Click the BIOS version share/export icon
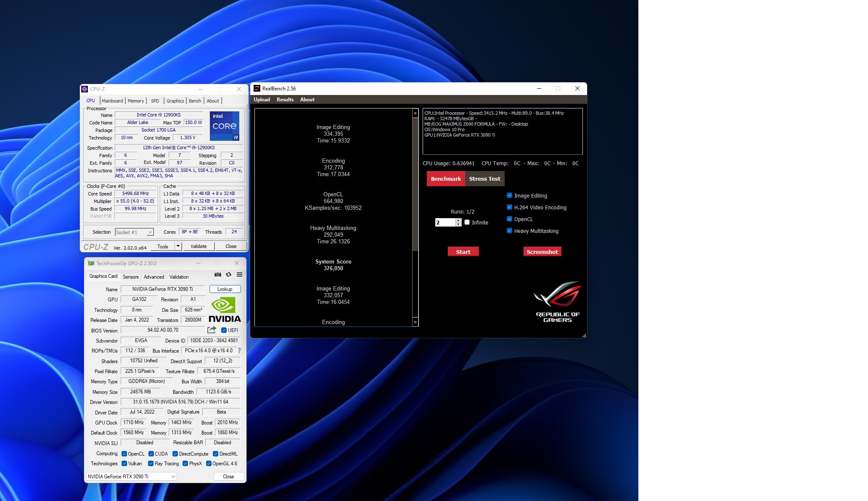This screenshot has height=501, width=868. pos(212,330)
